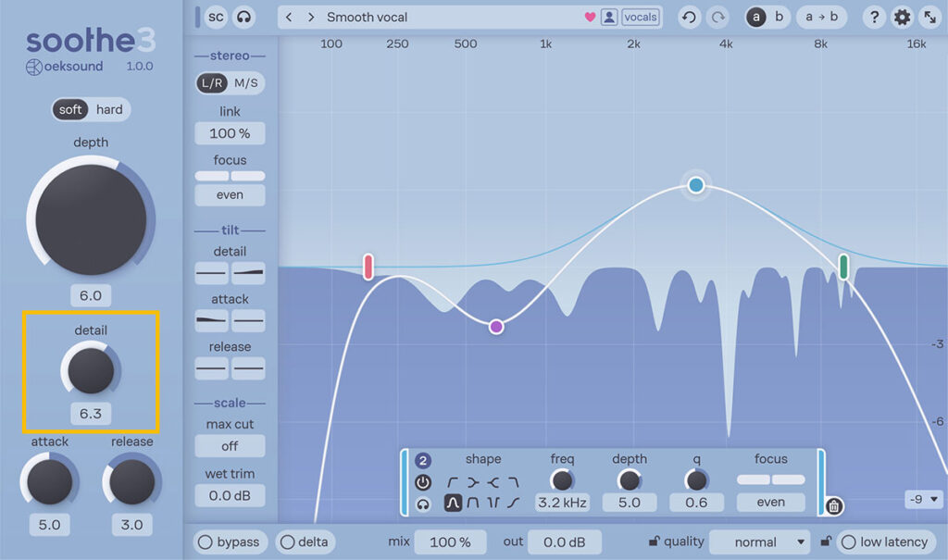Screen dimensions: 948x560
Task: Click the depth 6.0 value box
Action: 91,295
